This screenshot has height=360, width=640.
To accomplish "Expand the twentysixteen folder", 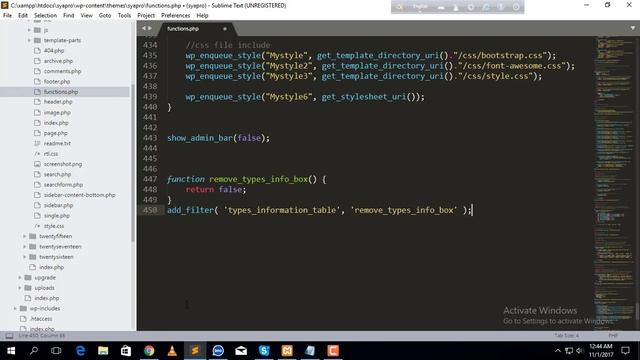I will pyautogui.click(x=24, y=257).
